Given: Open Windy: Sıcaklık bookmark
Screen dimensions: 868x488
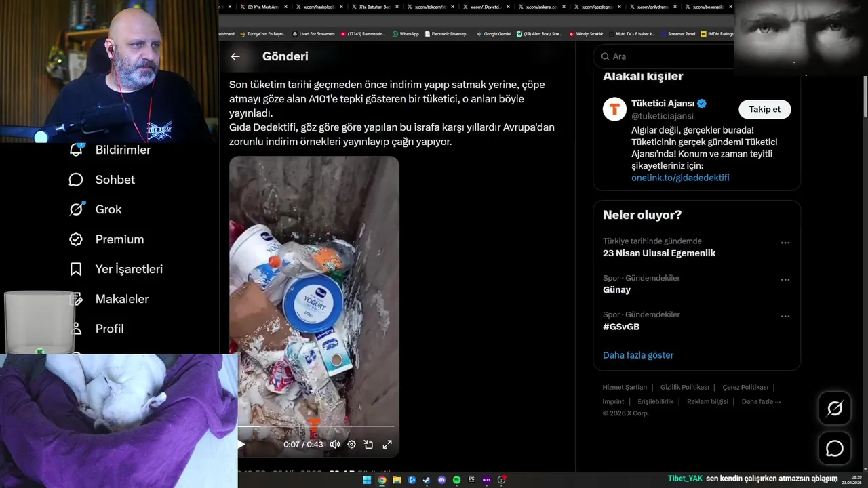Looking at the screenshot, I should tap(586, 33).
